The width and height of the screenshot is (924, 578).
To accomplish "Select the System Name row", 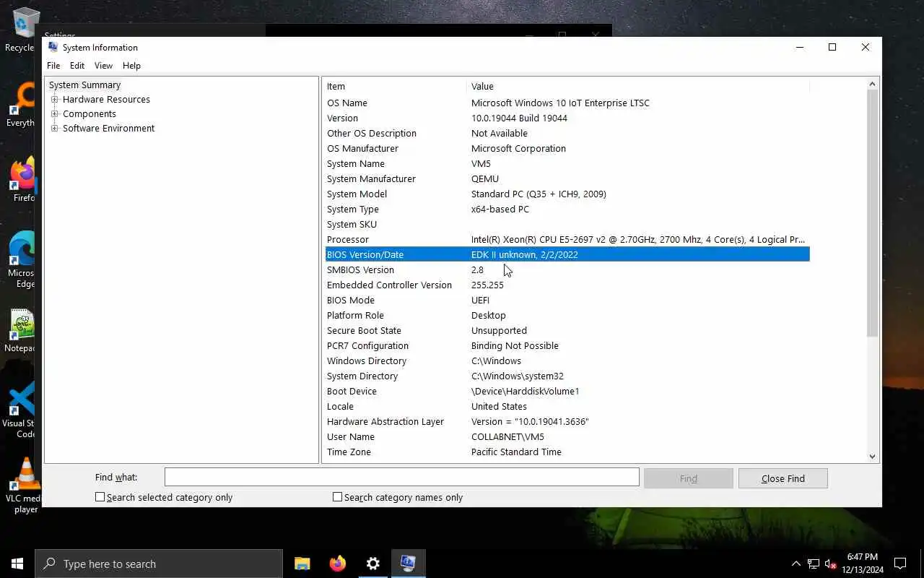I will (x=567, y=164).
